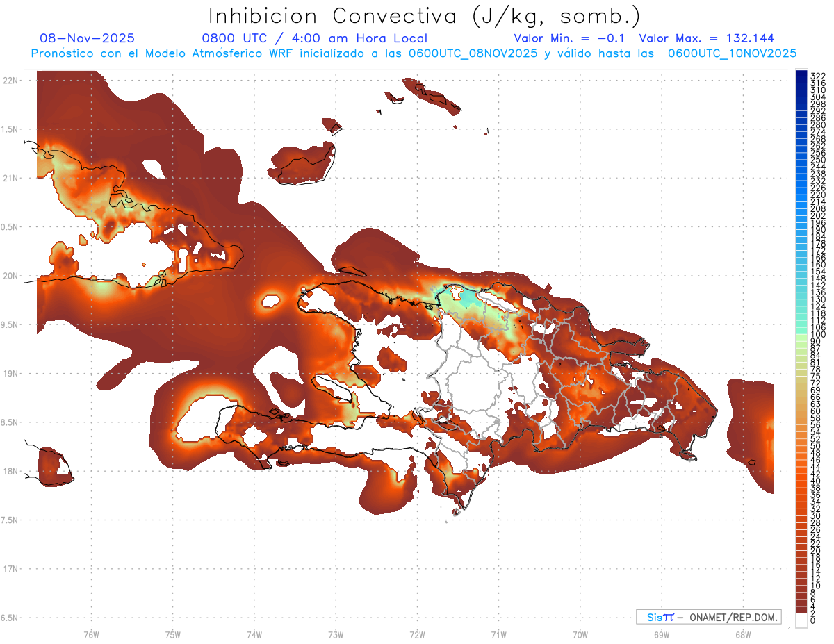Click the '71W' longitude label
Image resolution: width=834 pixels, height=644 pixels.
pyautogui.click(x=498, y=634)
